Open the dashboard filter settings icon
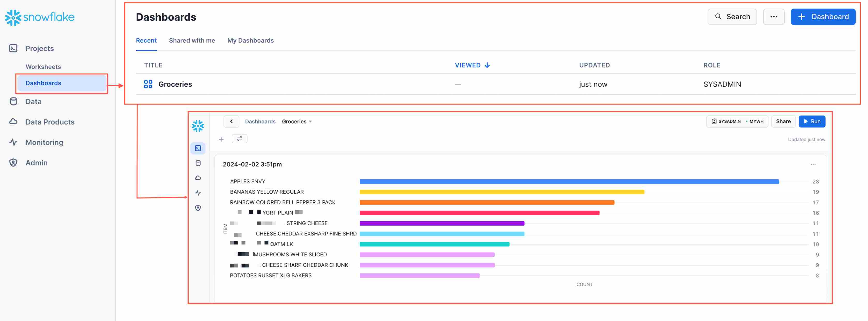 [x=239, y=139]
